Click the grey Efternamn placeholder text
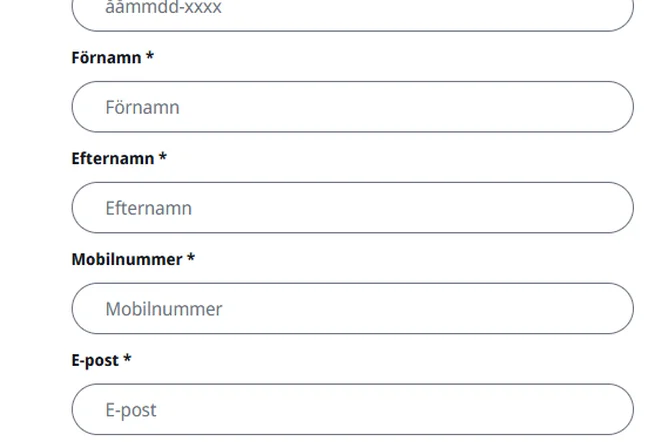The width and height of the screenshot is (668, 448). [148, 208]
